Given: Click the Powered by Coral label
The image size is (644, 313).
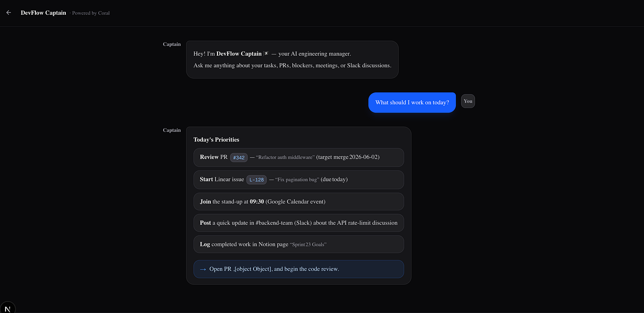Looking at the screenshot, I should pos(91,13).
